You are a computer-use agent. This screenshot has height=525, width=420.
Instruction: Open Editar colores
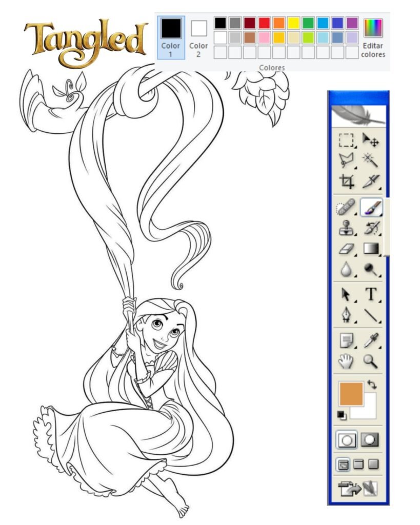pos(373,37)
